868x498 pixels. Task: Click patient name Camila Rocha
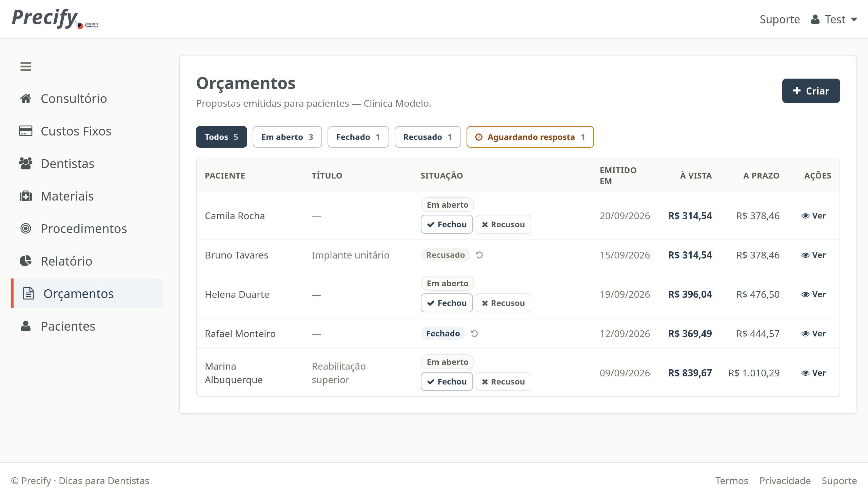(x=235, y=216)
